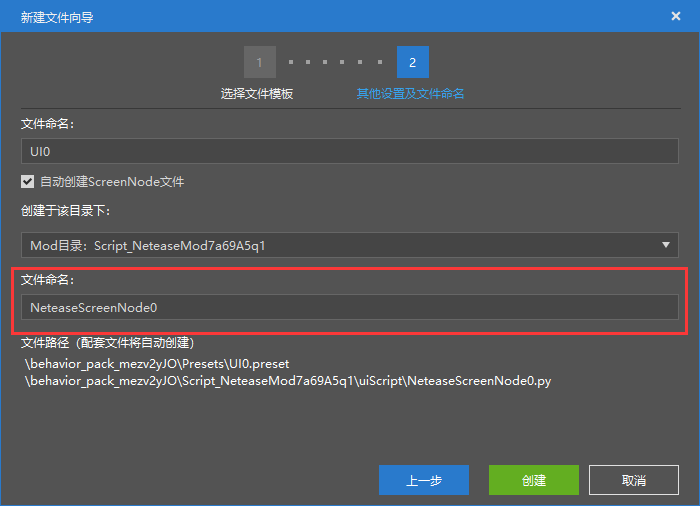Click the step 1 number indicator
The height and width of the screenshot is (506, 700).
pyautogui.click(x=260, y=62)
